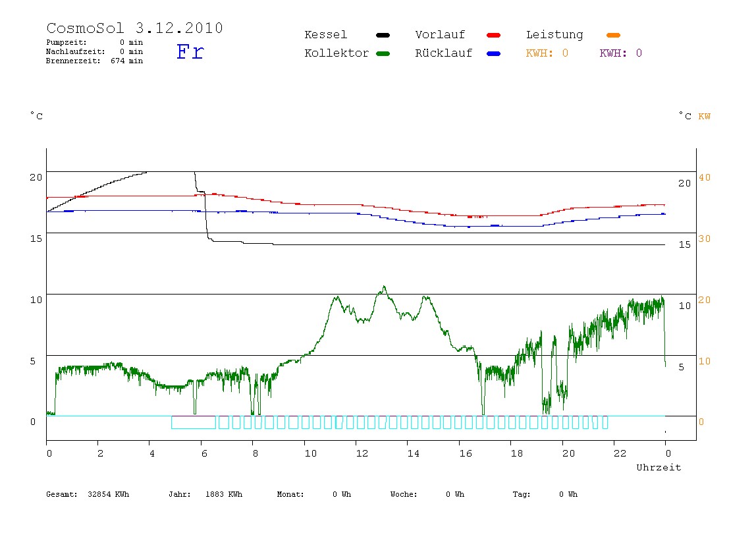This screenshot has height=535, width=756.
Task: Click the red Vorlauf legend swatch
Action: 494,35
